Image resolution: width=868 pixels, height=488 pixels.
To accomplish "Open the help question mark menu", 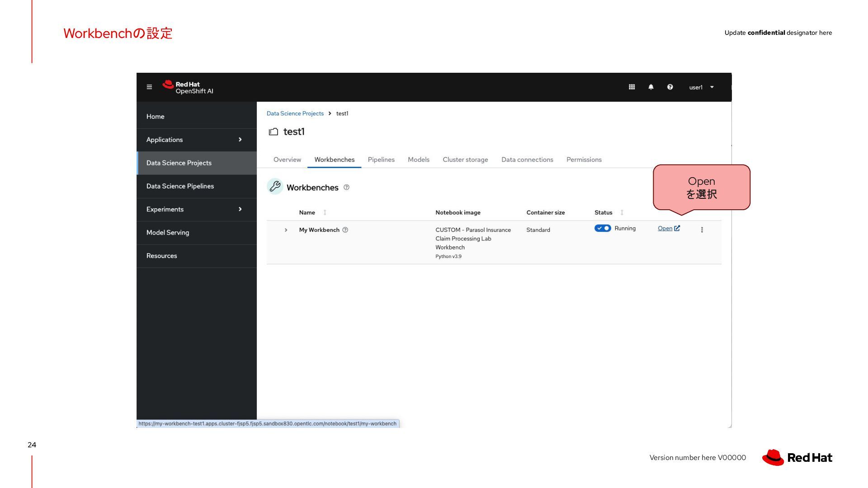I will (x=670, y=87).
